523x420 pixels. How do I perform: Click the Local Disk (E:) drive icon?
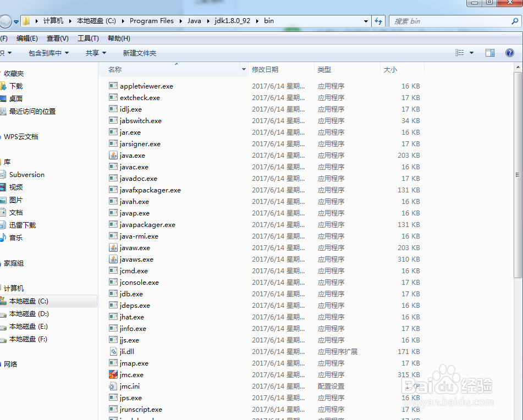(x=3, y=327)
